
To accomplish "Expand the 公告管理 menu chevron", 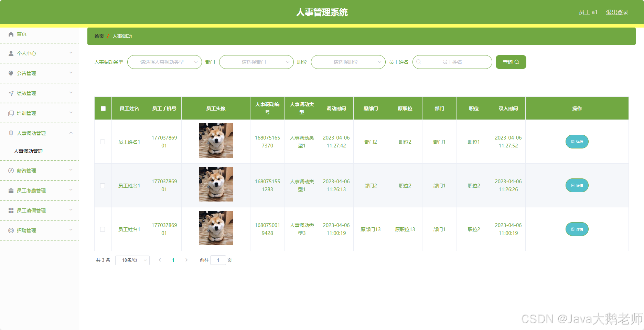I will (x=71, y=73).
